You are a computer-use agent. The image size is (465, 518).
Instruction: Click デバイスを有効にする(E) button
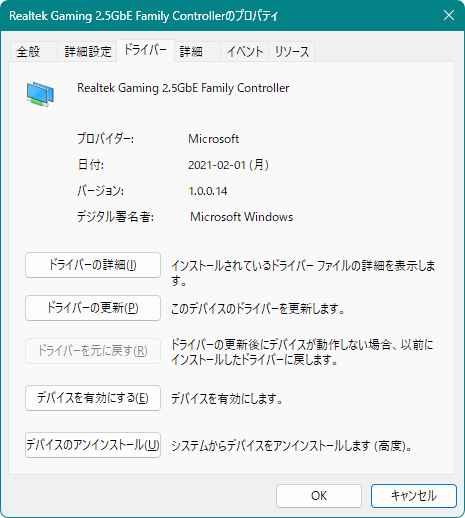click(93, 398)
